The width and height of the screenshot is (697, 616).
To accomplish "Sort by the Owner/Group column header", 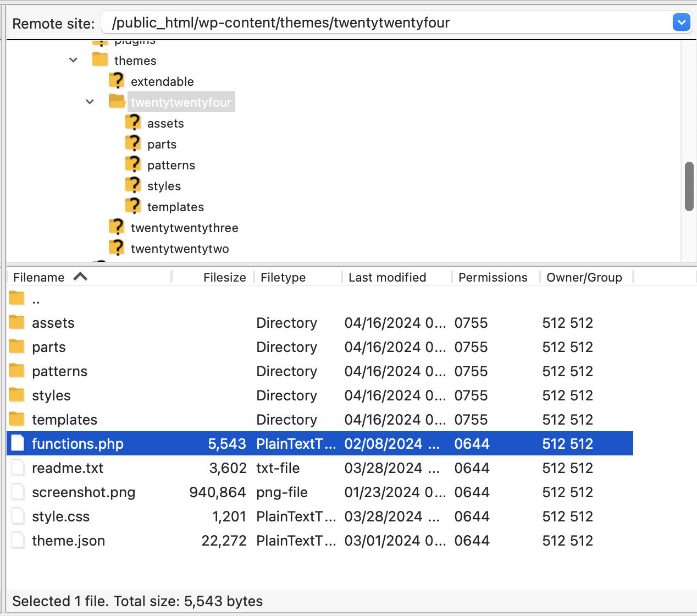I will pos(584,277).
